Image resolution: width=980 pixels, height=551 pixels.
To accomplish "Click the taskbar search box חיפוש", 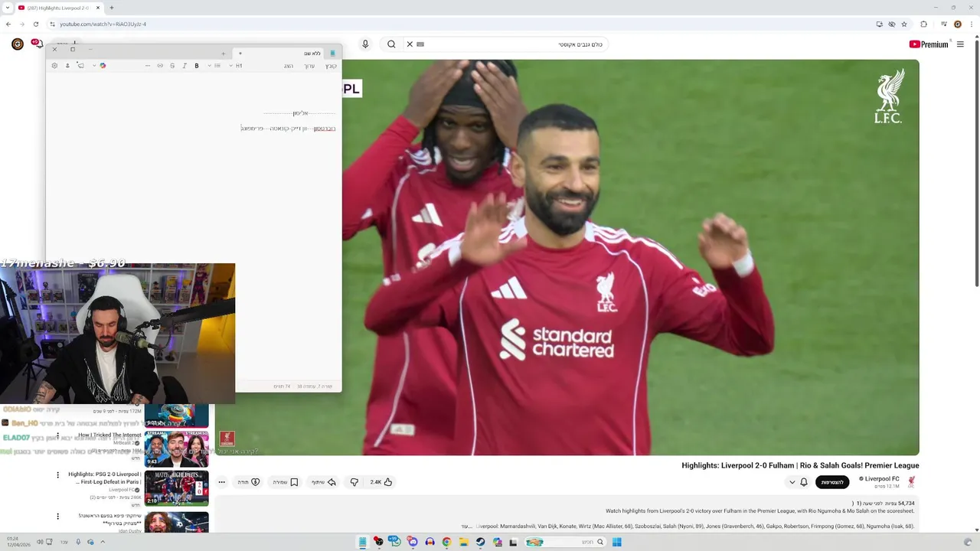I will [564, 542].
